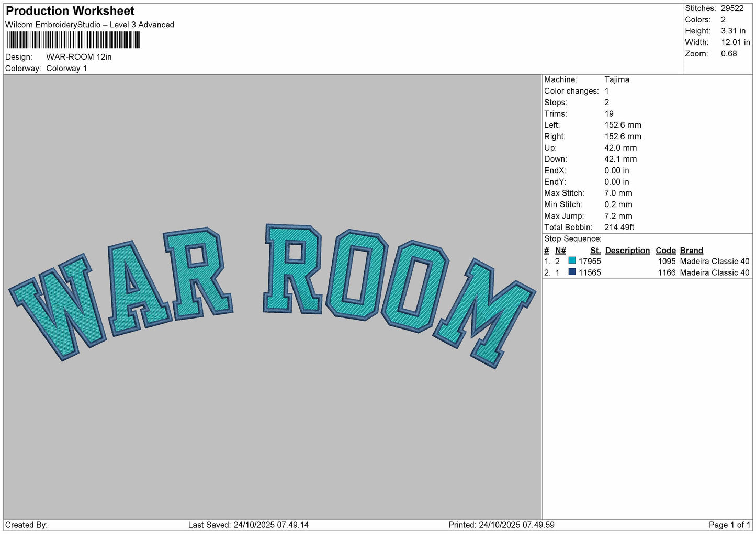Viewport: 756px width, 534px height.
Task: Click the 'Colorway 1' value
Action: 66,69
